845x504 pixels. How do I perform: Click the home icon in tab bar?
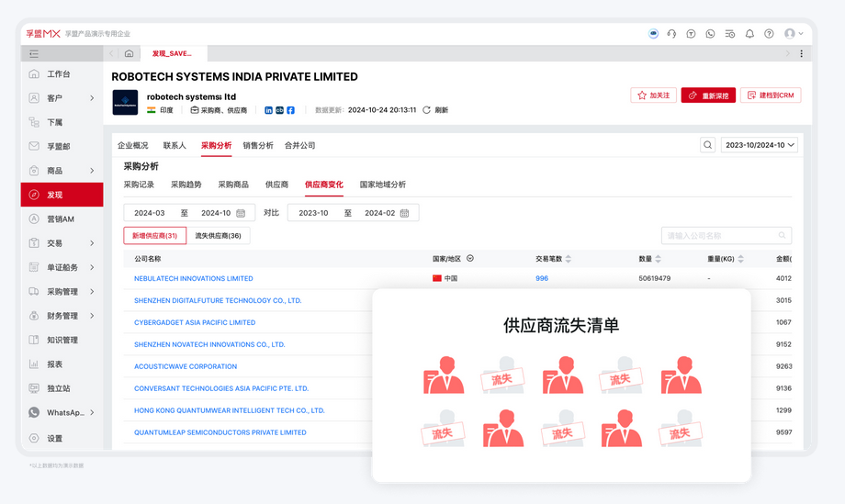click(129, 54)
